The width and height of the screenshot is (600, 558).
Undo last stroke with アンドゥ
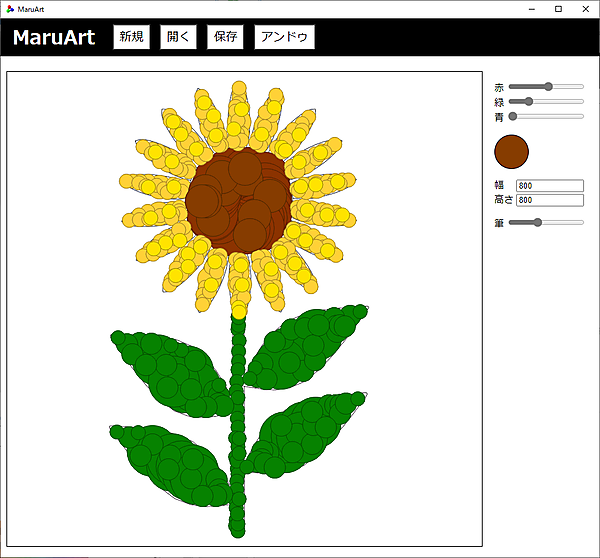pyautogui.click(x=284, y=37)
